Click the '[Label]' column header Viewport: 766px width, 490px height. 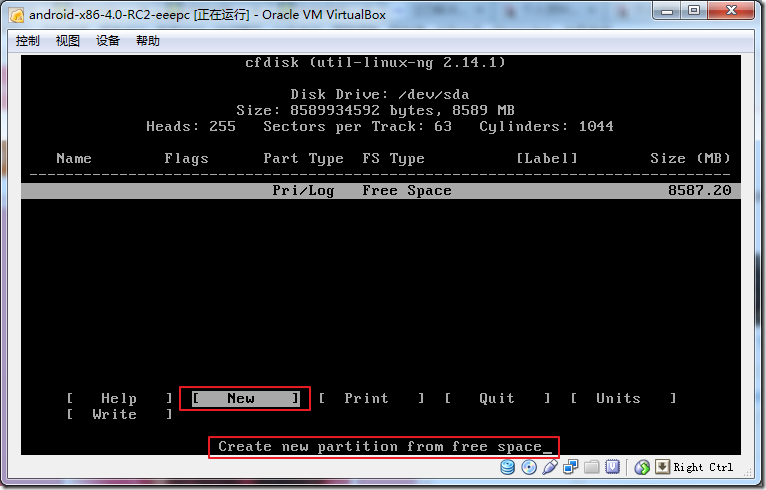547,158
